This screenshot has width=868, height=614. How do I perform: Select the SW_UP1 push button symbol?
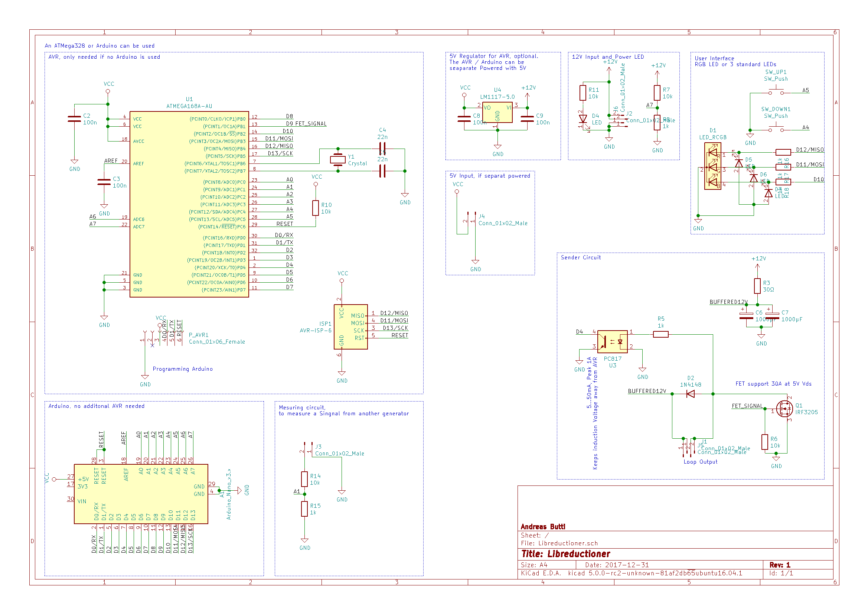pos(776,92)
